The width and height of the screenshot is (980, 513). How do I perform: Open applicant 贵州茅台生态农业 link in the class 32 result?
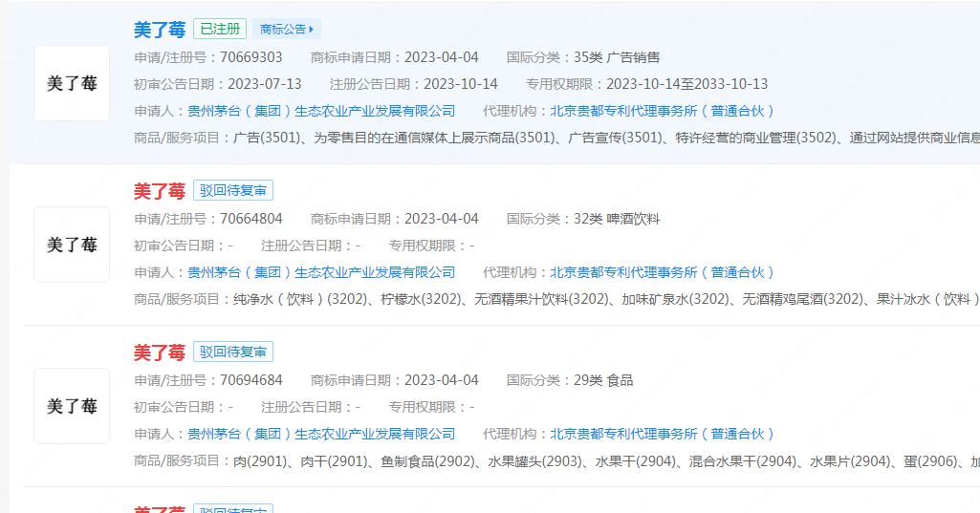(321, 272)
